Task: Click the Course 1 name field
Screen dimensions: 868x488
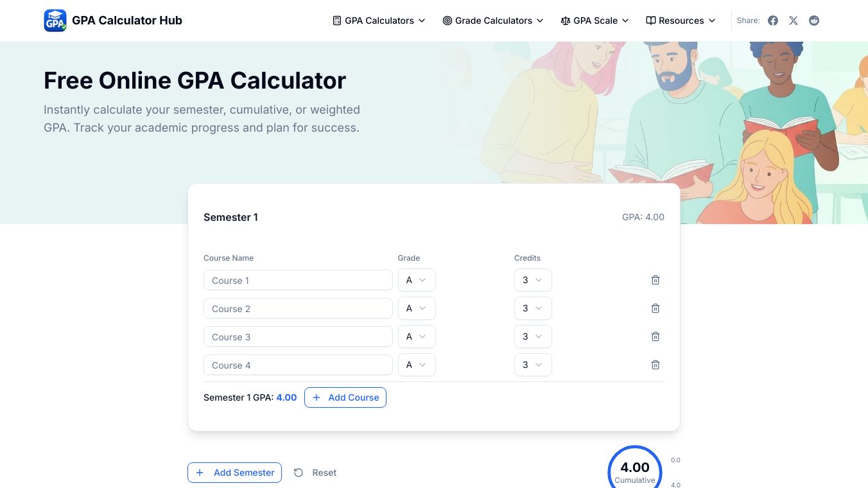Action: [298, 280]
